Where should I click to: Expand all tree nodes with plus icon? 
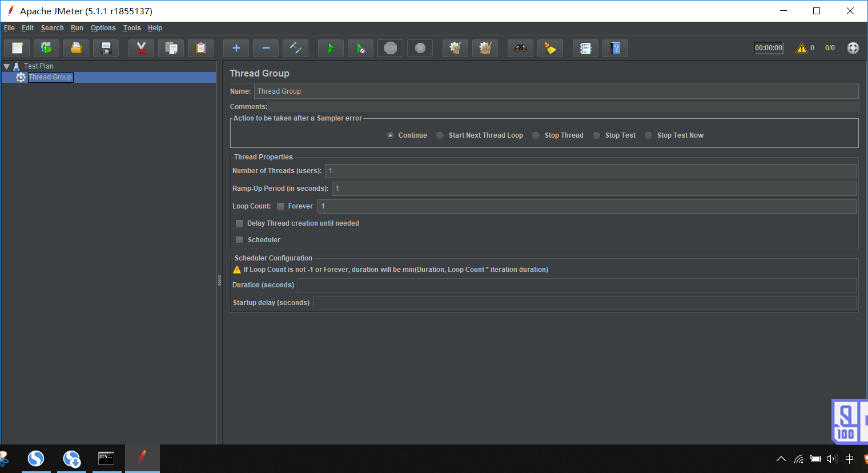(x=236, y=48)
